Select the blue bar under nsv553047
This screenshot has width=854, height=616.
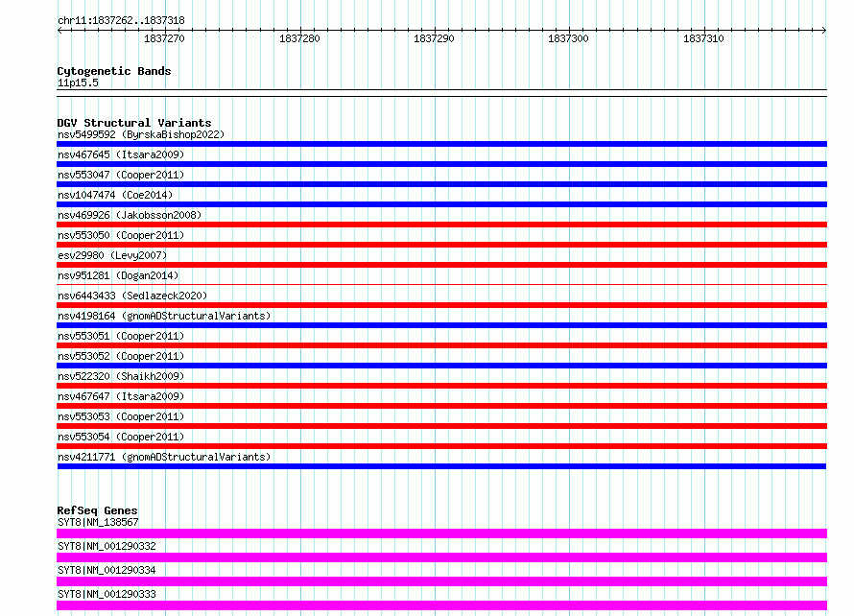(x=441, y=184)
